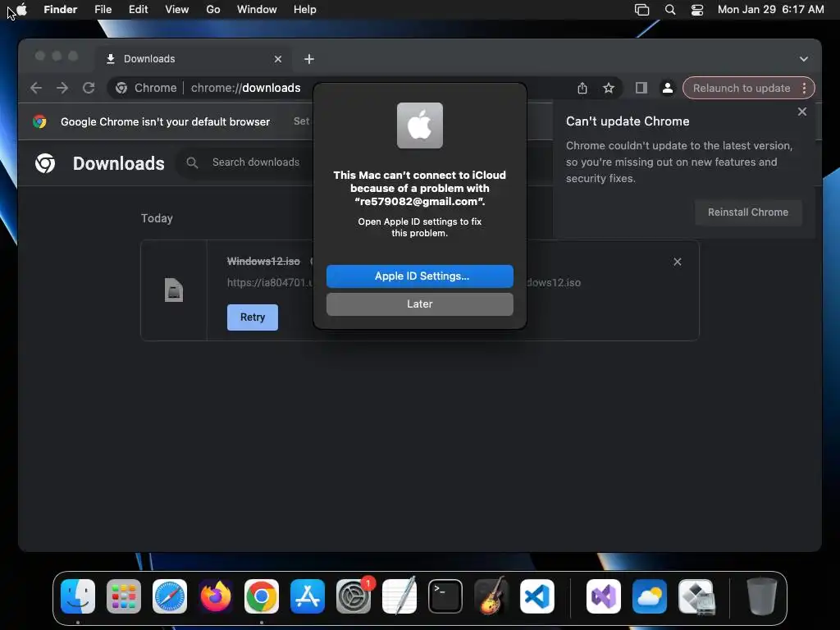The image size is (840, 630).
Task: Open the View menu
Action: [177, 10]
